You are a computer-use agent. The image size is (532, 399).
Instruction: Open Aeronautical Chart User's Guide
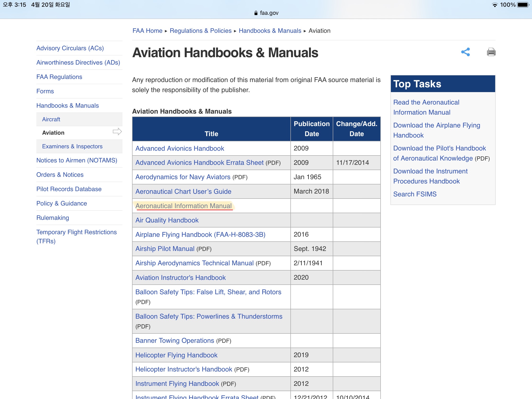pos(183,191)
